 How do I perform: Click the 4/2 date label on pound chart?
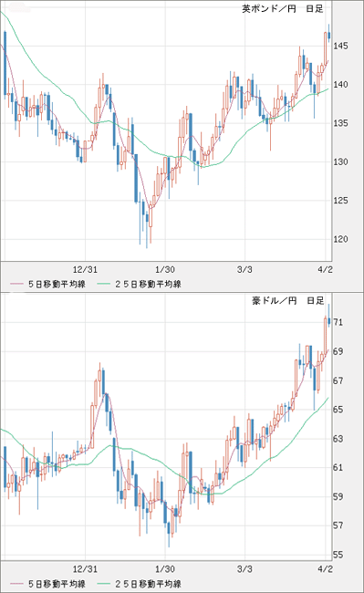(325, 270)
